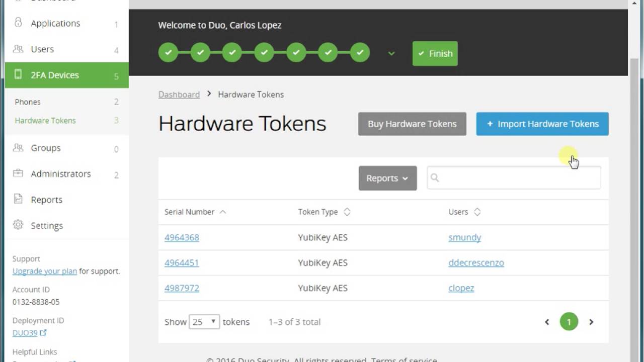Click the Reports chart icon in sidebar
The width and height of the screenshot is (644, 362).
(18, 199)
